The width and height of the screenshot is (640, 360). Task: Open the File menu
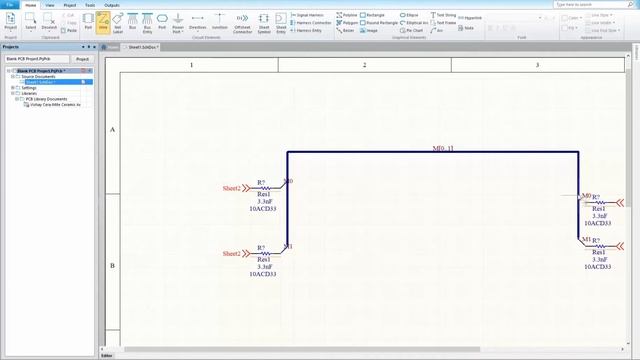click(x=10, y=5)
